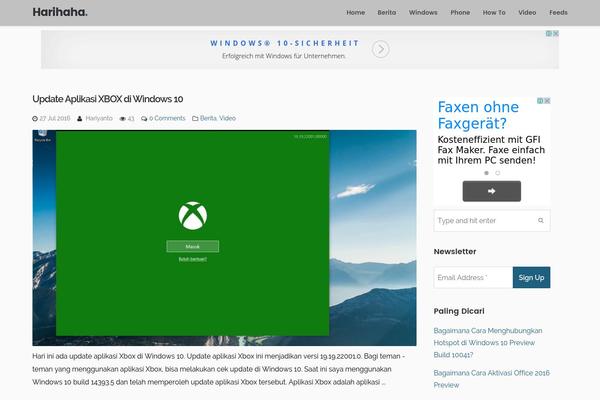
Task: Click the Sign Up button
Action: point(532,278)
